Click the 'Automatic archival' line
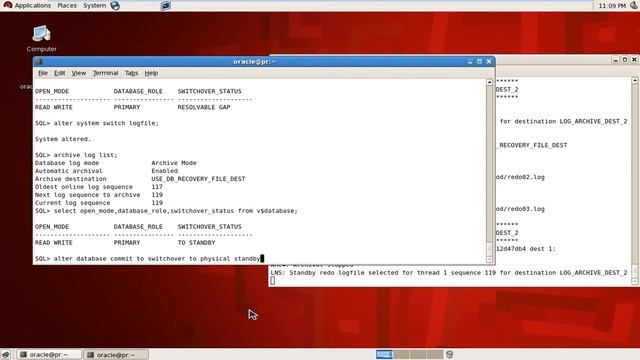The width and height of the screenshot is (640, 360). 106,171
